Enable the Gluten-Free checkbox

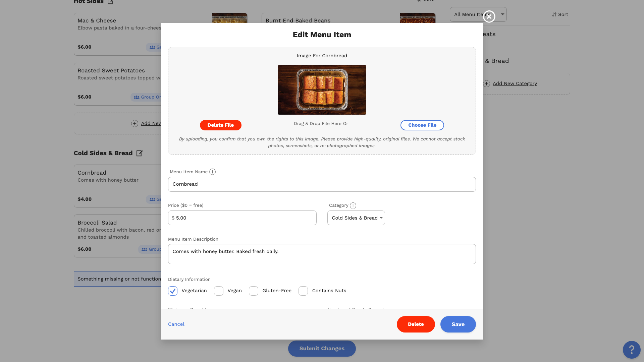coord(254,291)
